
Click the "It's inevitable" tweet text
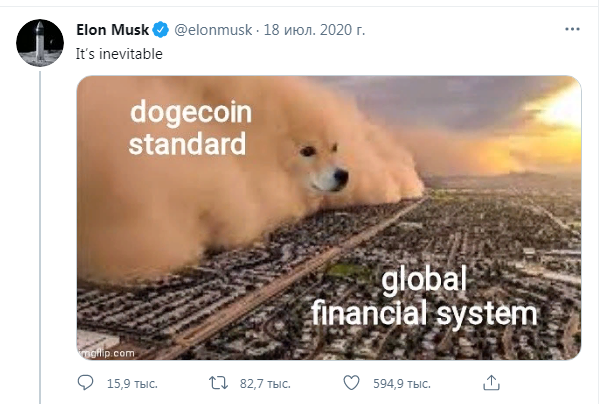pyautogui.click(x=119, y=54)
